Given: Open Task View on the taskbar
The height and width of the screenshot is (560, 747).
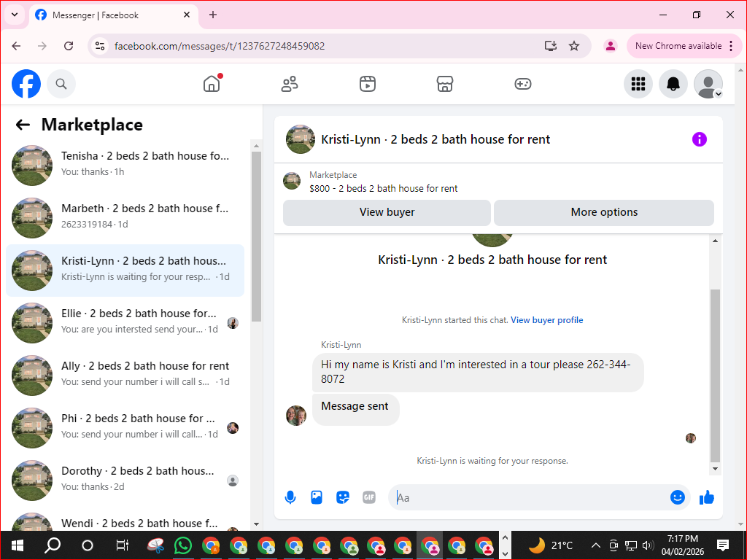Looking at the screenshot, I should pyautogui.click(x=122, y=545).
